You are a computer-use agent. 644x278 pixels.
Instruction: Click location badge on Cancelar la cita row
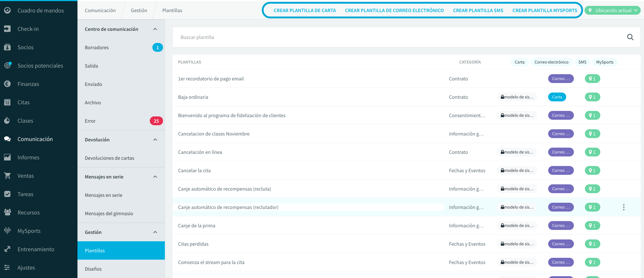pyautogui.click(x=592, y=170)
